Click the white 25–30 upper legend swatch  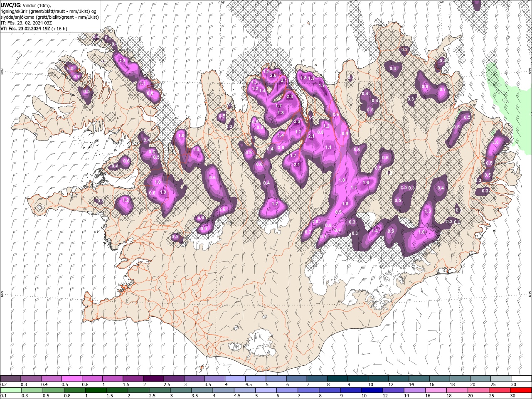coord(500,379)
